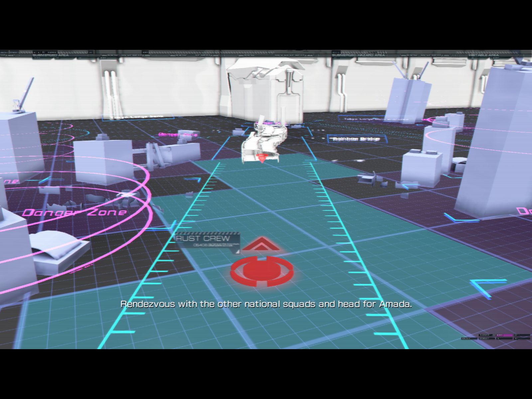Image resolution: width=532 pixels, height=399 pixels.
Task: Click the Tokyo Large bank location label
Action: click(x=137, y=117)
